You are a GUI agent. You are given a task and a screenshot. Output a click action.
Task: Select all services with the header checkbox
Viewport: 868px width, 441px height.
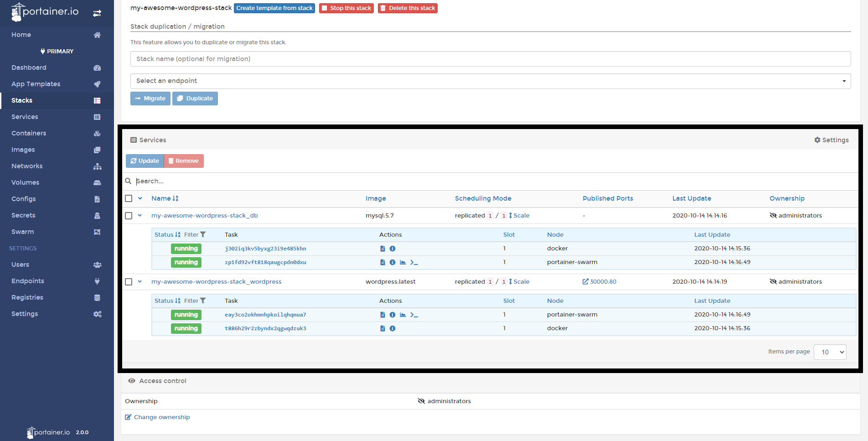[129, 198]
